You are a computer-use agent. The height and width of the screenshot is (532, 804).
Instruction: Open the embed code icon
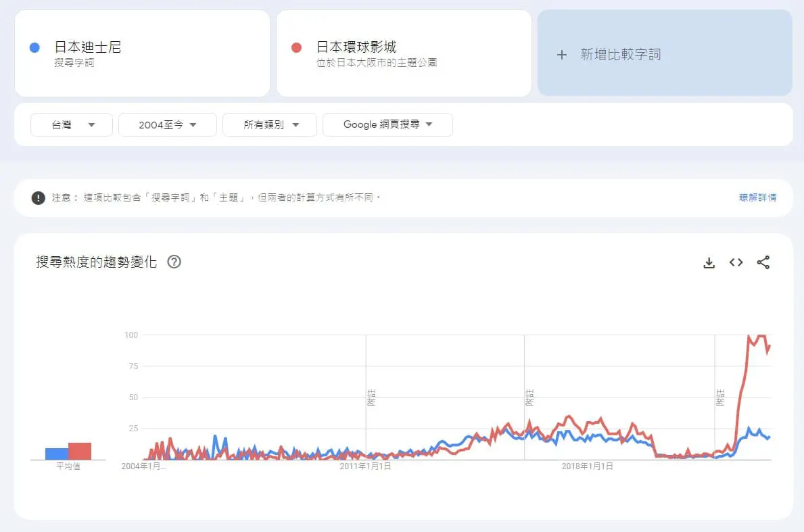pos(736,262)
